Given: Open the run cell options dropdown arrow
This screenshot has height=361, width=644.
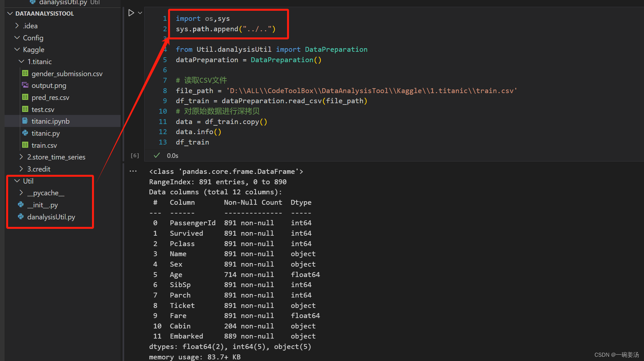Looking at the screenshot, I should [140, 13].
